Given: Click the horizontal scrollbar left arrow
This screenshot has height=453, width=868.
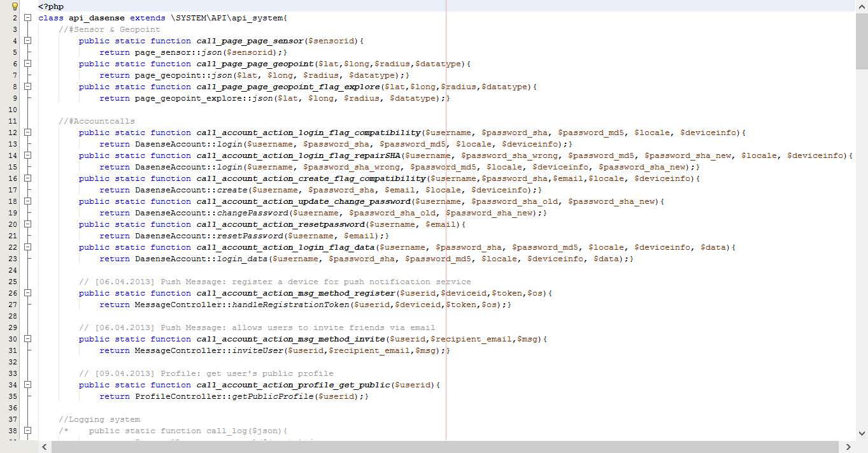Looking at the screenshot, I should click(45, 447).
